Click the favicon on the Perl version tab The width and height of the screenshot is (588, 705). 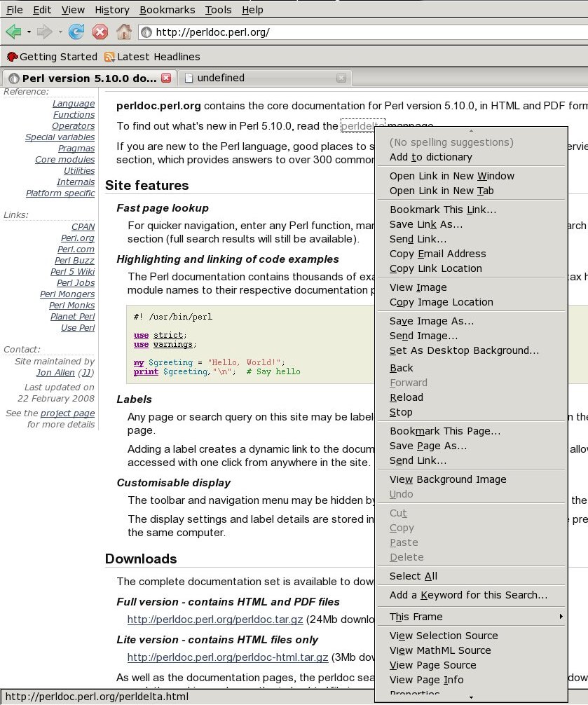(x=14, y=78)
